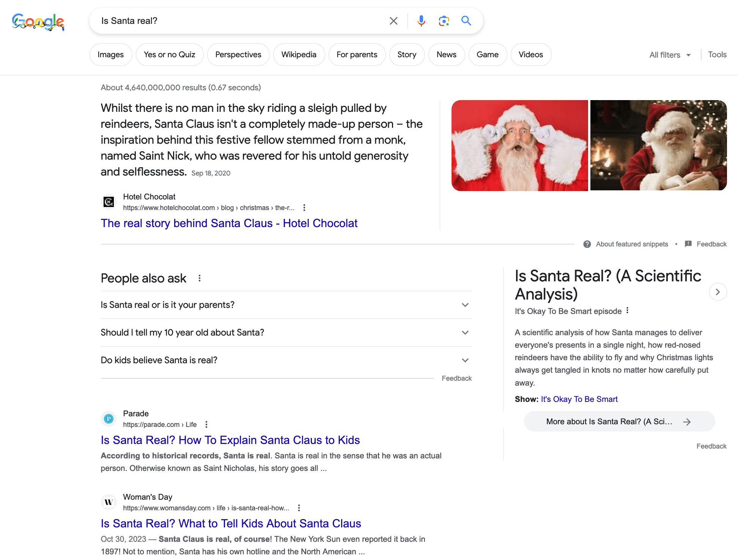Submit search with the magnifier icon

(x=466, y=21)
